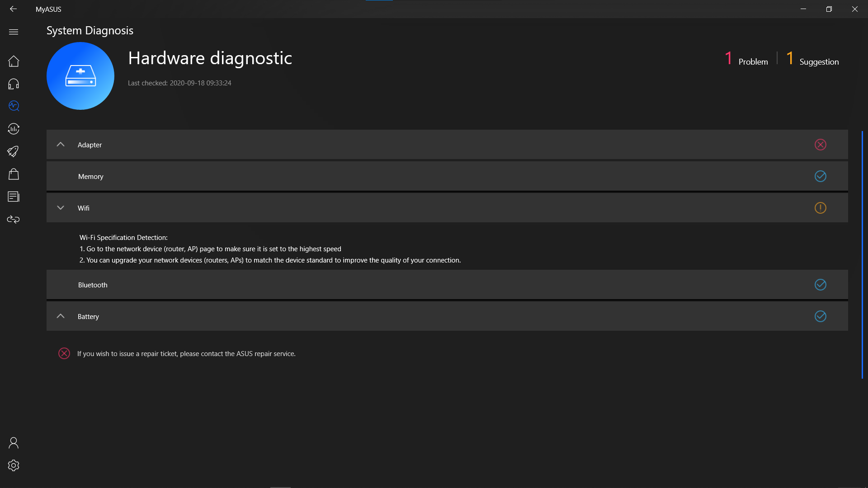Click the System Diagnosis heading

[90, 31]
